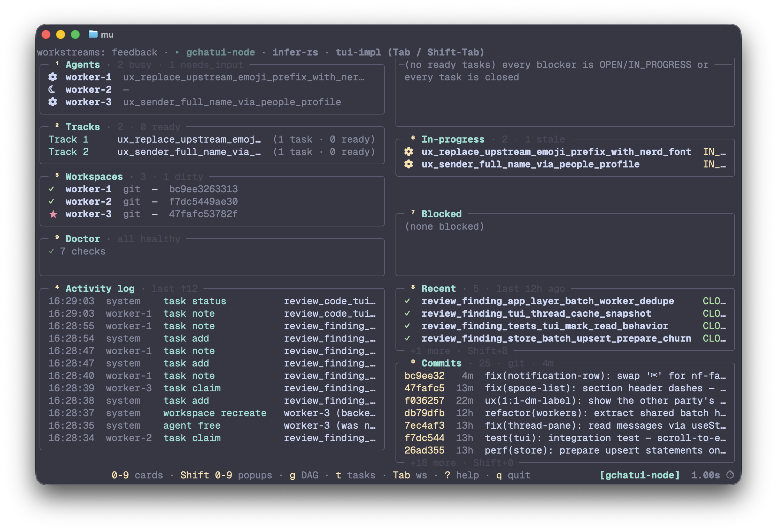This screenshot has width=777, height=532.
Task: Open the Doctor card header
Action: pyautogui.click(x=83, y=239)
